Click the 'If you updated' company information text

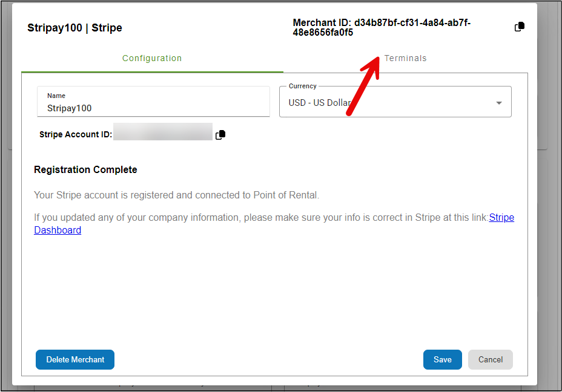[260, 218]
